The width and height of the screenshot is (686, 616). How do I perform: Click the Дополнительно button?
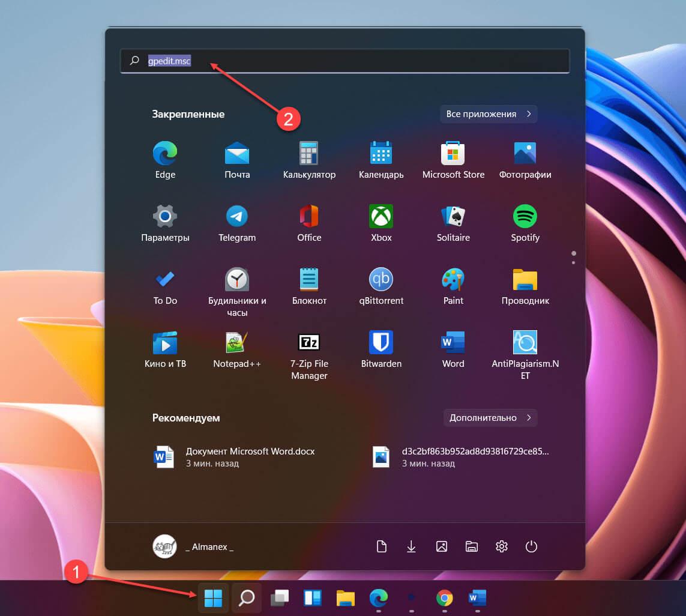490,418
